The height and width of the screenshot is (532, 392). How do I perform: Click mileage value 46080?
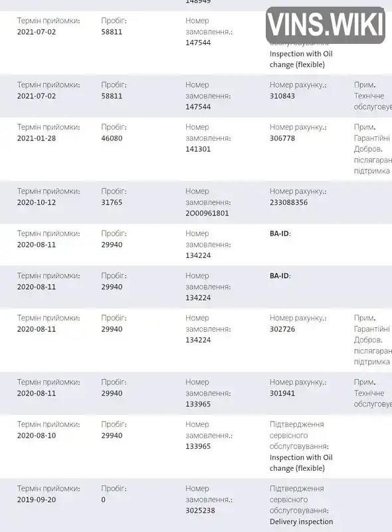point(112,138)
